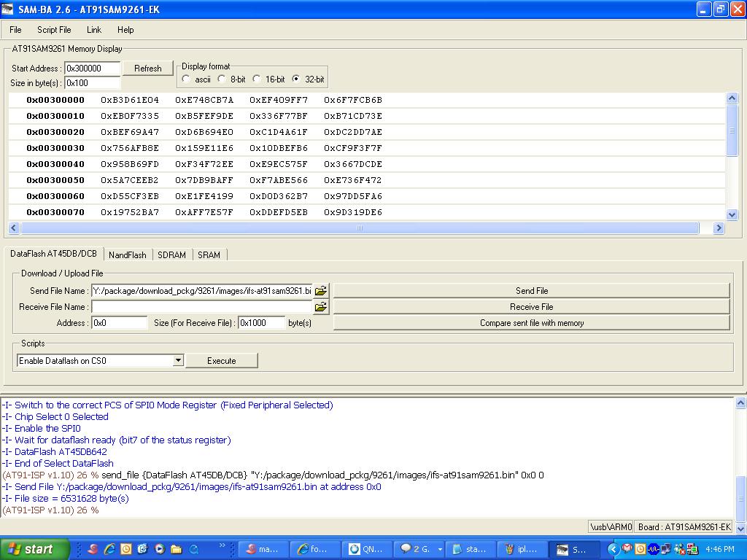Select ascii display format
The image size is (747, 560).
187,79
